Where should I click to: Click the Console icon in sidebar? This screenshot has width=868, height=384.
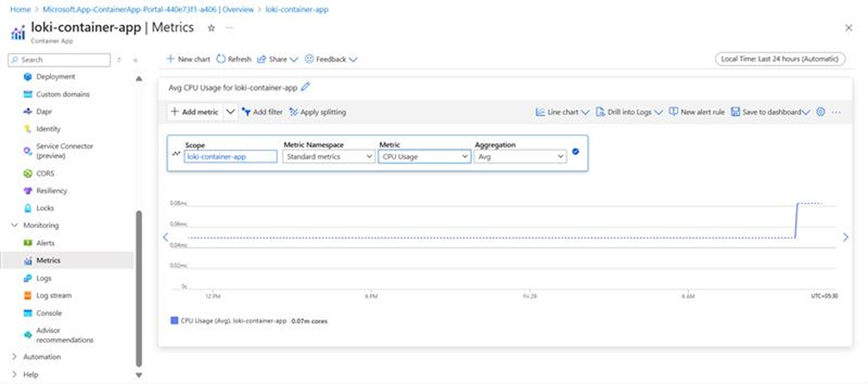tap(28, 313)
